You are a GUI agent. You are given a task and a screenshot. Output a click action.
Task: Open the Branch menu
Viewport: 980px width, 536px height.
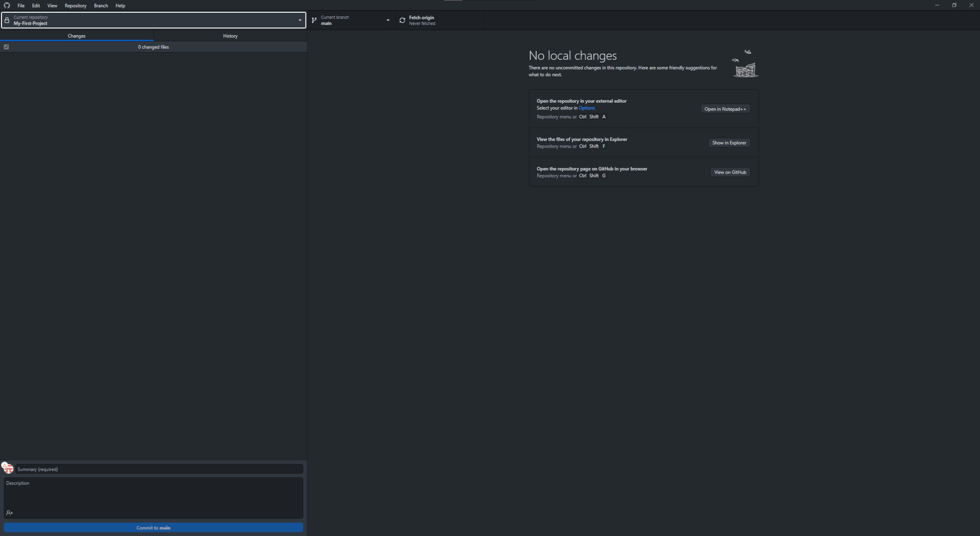101,6
